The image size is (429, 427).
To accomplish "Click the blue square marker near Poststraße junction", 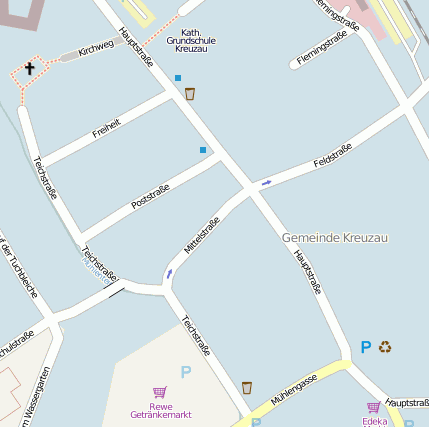I will pyautogui.click(x=203, y=150).
